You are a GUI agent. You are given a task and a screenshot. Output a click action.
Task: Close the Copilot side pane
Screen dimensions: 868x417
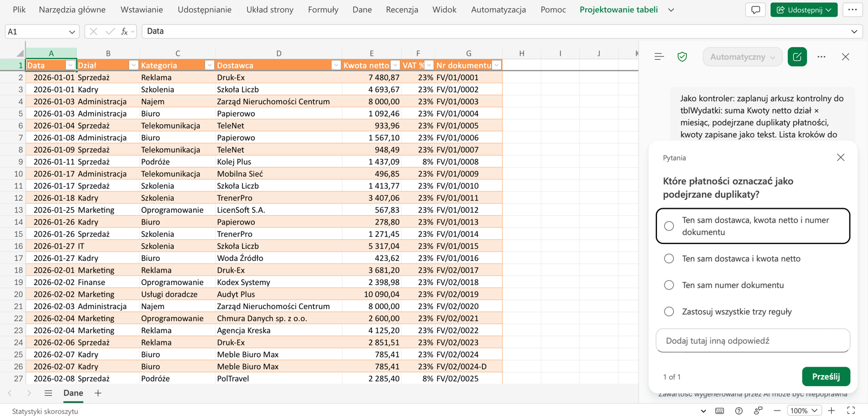pos(845,57)
